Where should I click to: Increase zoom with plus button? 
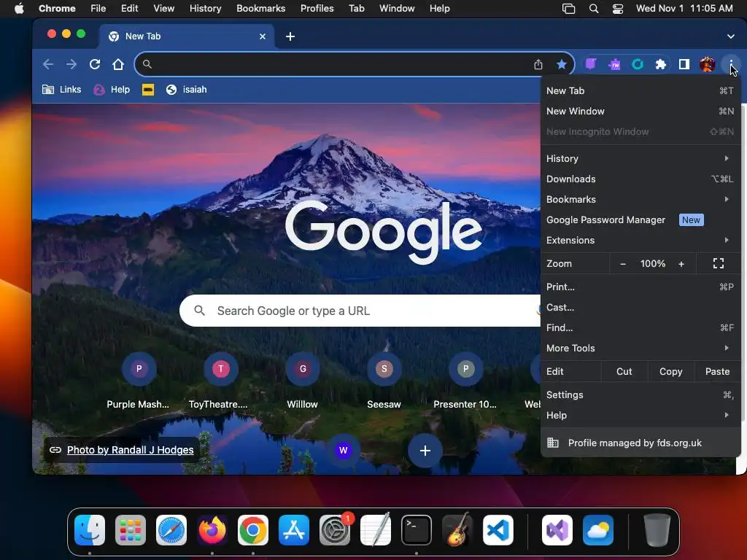[681, 264]
